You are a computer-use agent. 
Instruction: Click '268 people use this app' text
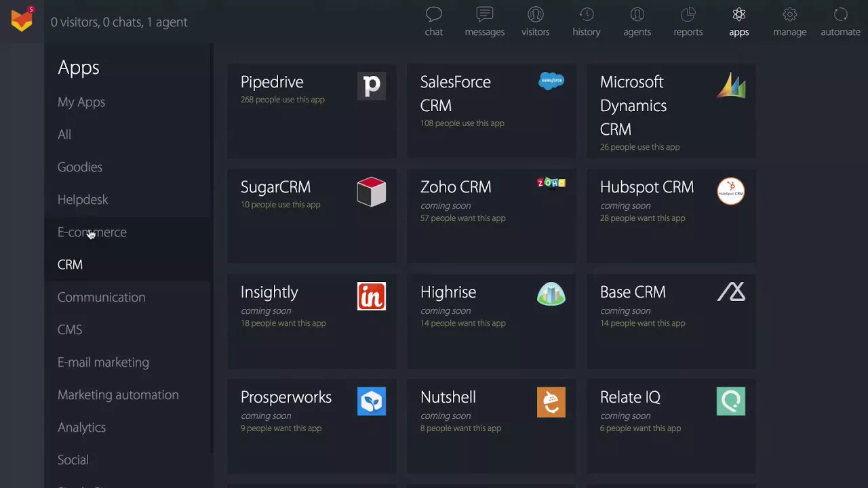(283, 100)
